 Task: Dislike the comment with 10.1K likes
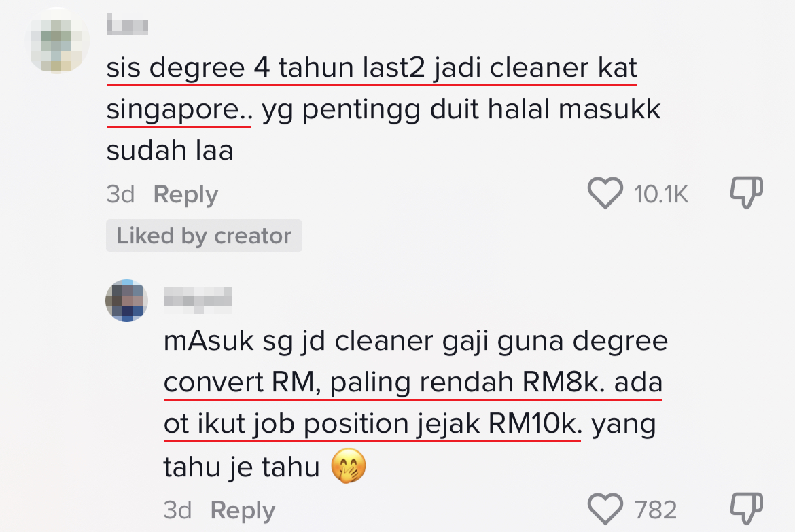[x=746, y=193]
